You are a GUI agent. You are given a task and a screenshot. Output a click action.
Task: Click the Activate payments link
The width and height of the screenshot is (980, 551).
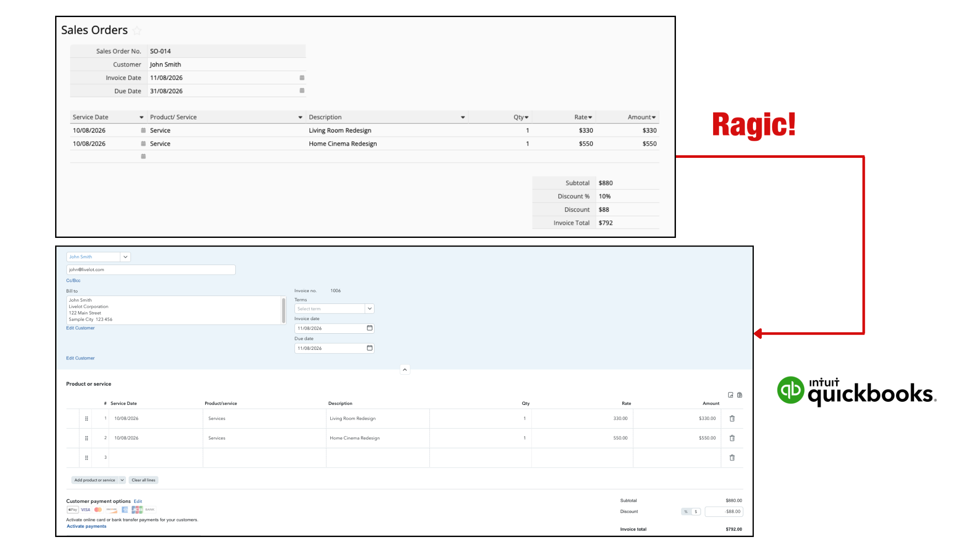click(x=87, y=526)
